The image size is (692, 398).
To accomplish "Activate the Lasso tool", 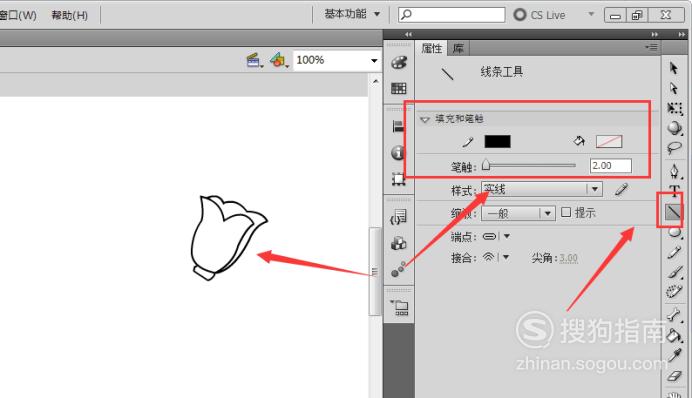I will pyautogui.click(x=674, y=148).
